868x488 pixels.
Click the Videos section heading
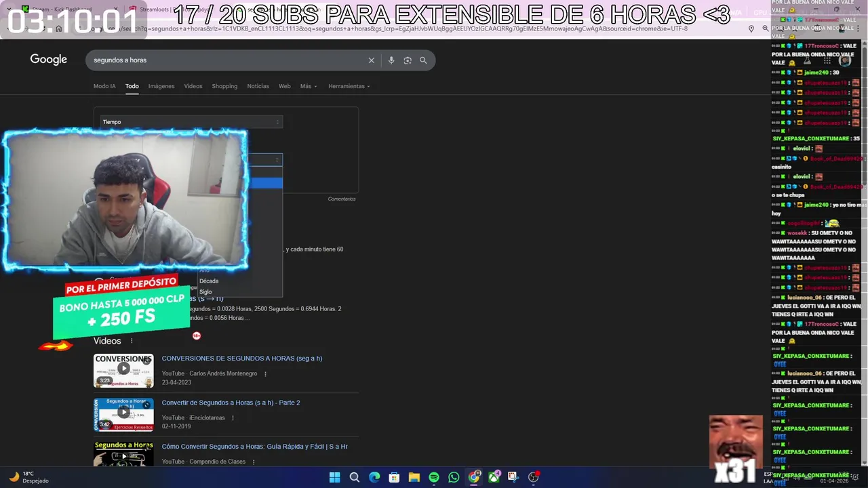pyautogui.click(x=107, y=341)
